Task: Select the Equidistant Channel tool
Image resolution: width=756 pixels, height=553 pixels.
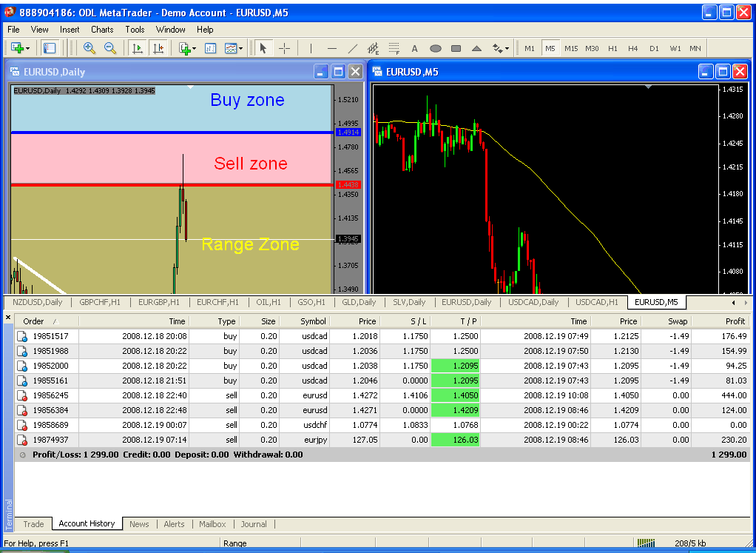Action: (x=373, y=48)
